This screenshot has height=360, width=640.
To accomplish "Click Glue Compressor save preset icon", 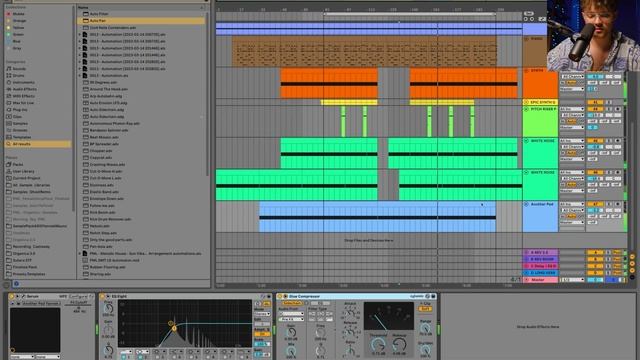I will 433,296.
